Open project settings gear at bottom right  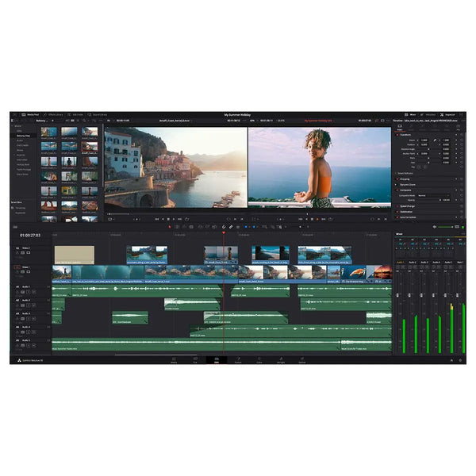(460, 360)
